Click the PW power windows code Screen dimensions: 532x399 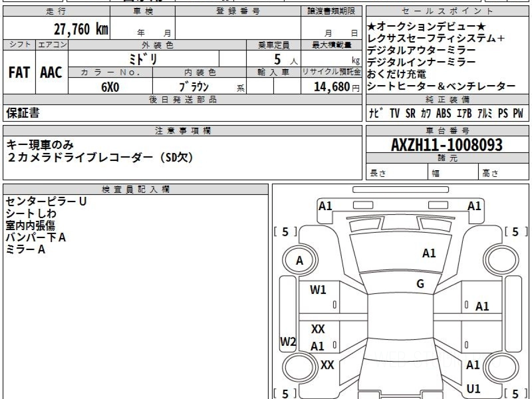click(x=518, y=113)
